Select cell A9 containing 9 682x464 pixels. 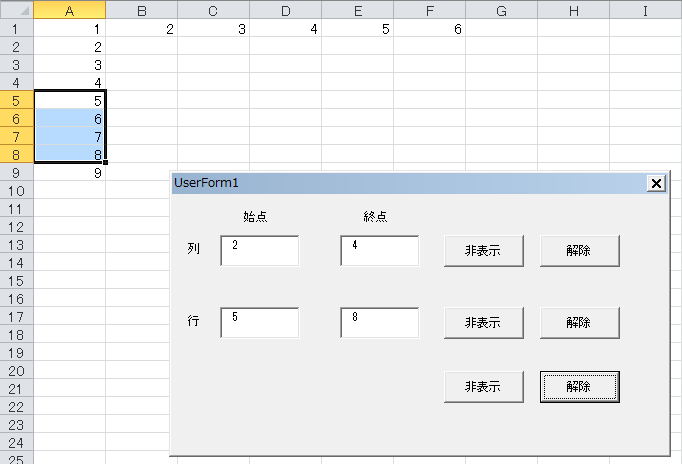pyautogui.click(x=69, y=172)
